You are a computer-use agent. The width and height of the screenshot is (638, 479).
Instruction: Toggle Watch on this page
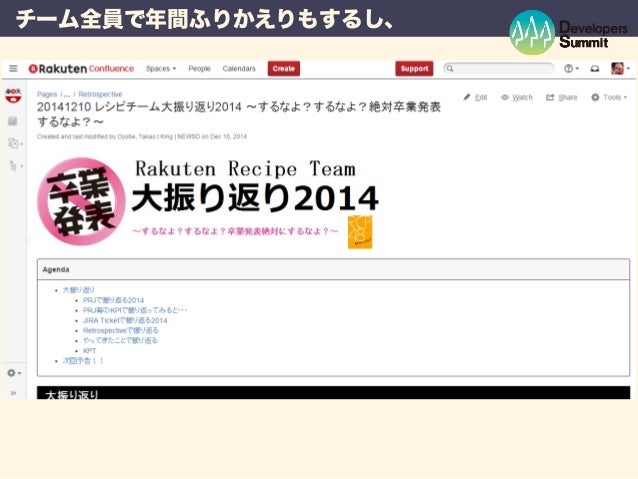(x=517, y=97)
